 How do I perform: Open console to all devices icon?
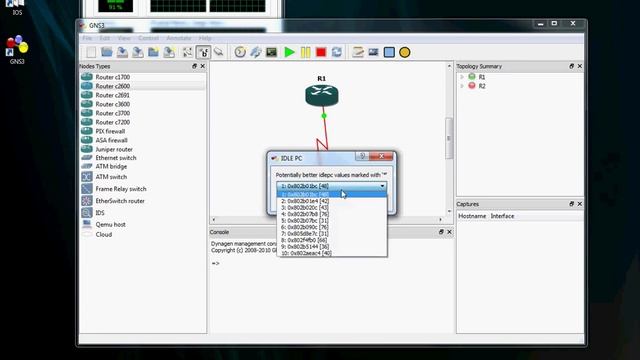pos(271,52)
